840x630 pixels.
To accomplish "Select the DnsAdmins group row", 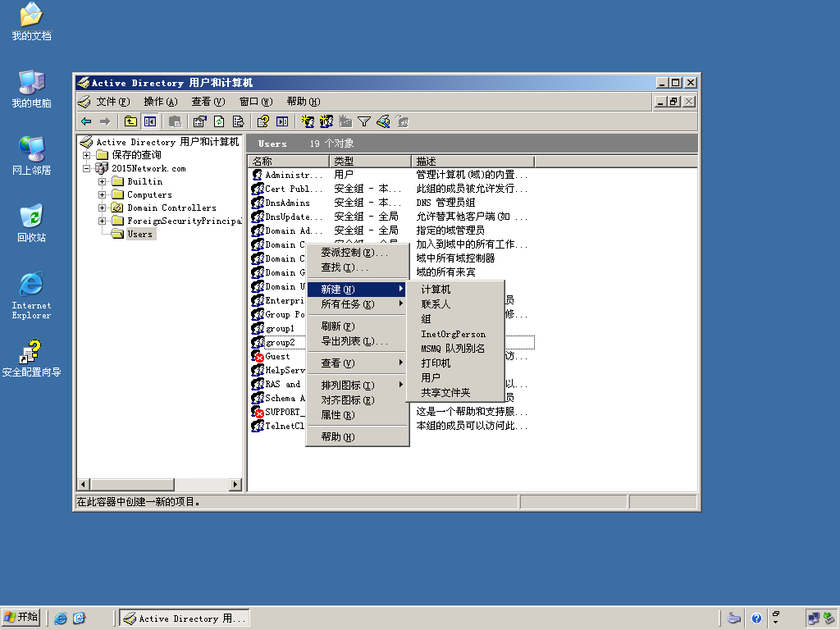I will [391, 203].
